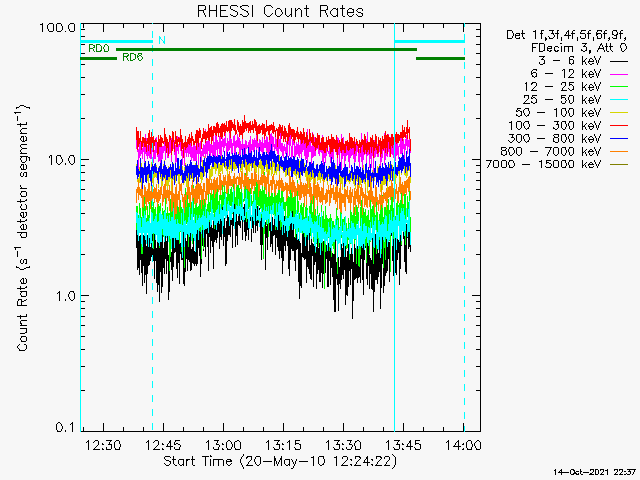Click the 14:00 time axis label

[x=463, y=445]
